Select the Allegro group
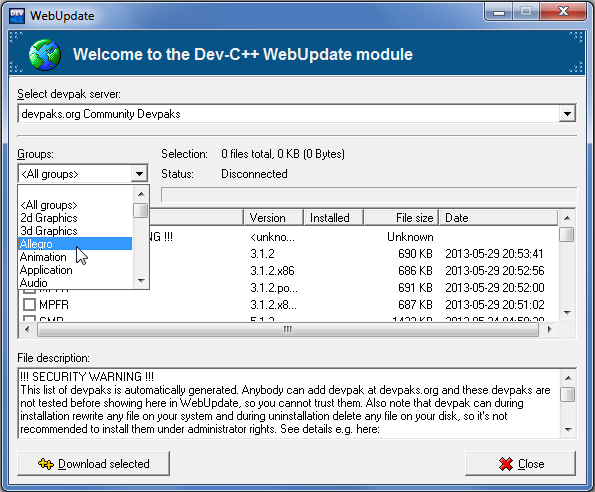Image resolution: width=595 pixels, height=492 pixels. click(75, 244)
